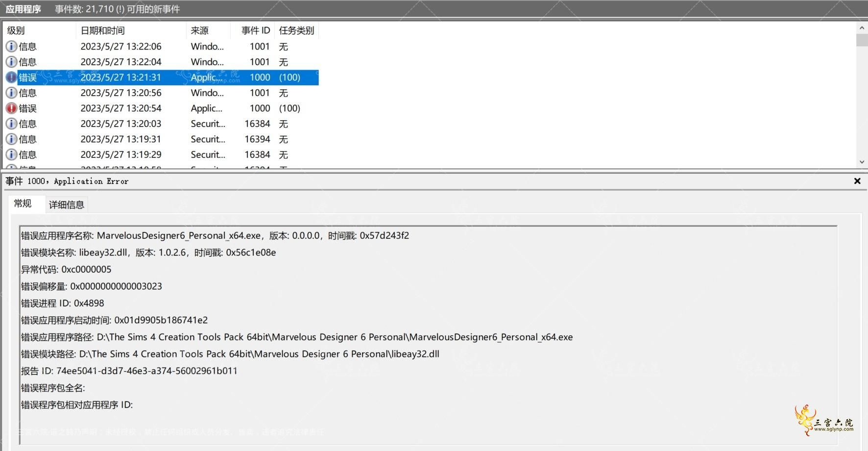Select the error event at 13:20:54

point(162,108)
